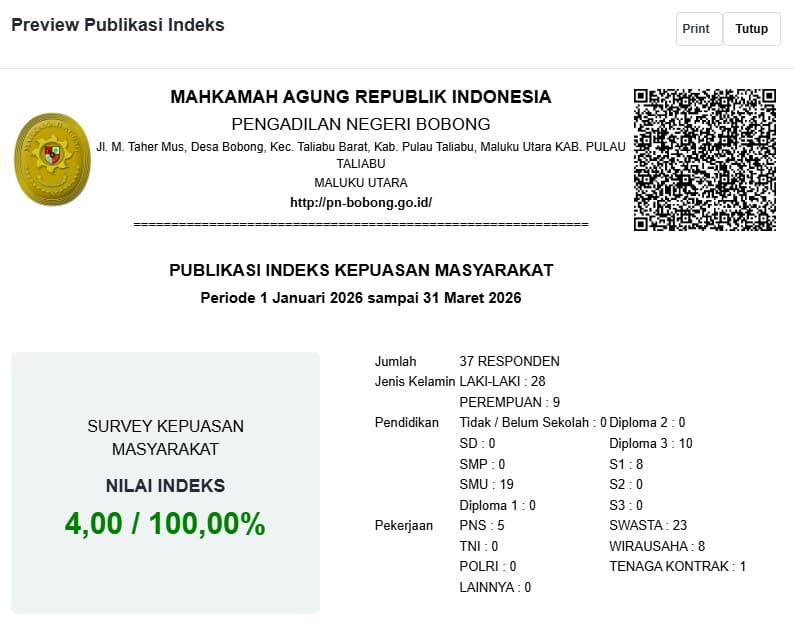Select the SMU : 19 education entry
This screenshot has height=643, width=794.
coord(486,484)
